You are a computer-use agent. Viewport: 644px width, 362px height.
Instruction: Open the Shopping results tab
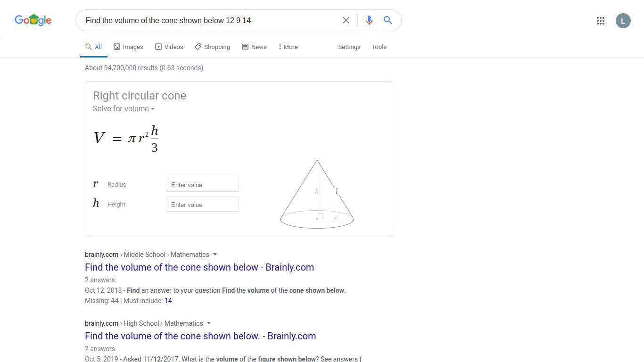pos(213,47)
